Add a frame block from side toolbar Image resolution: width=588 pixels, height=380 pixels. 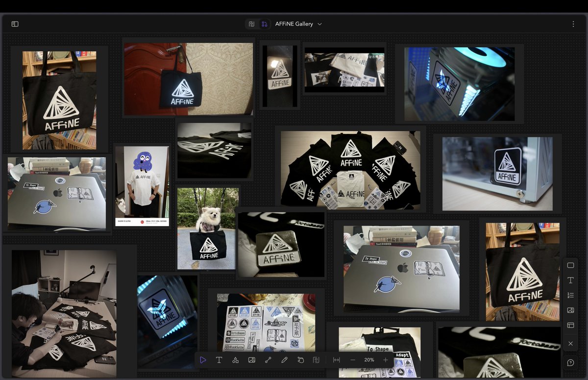pos(570,265)
